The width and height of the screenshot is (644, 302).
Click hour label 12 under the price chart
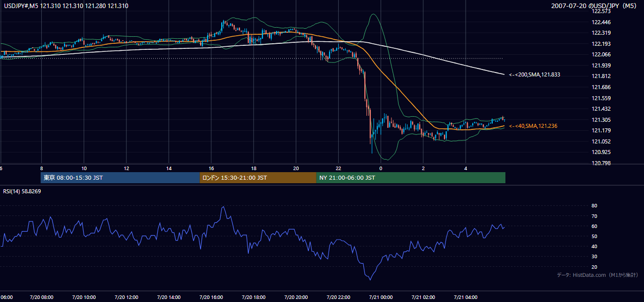[126, 168]
